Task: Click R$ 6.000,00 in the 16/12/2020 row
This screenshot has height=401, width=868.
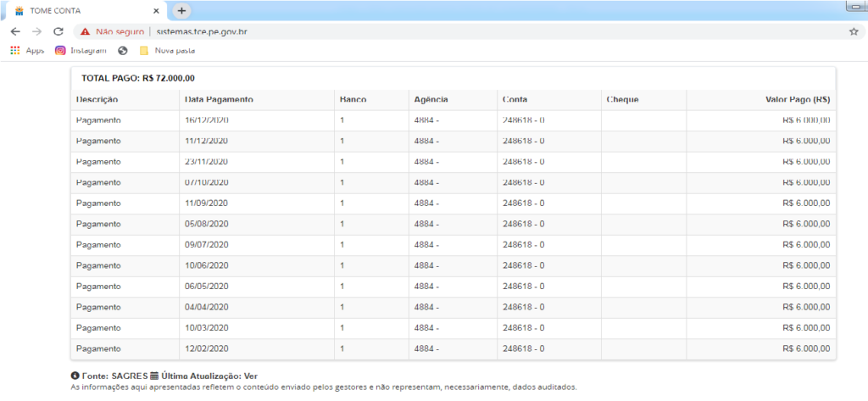Action: [x=807, y=120]
